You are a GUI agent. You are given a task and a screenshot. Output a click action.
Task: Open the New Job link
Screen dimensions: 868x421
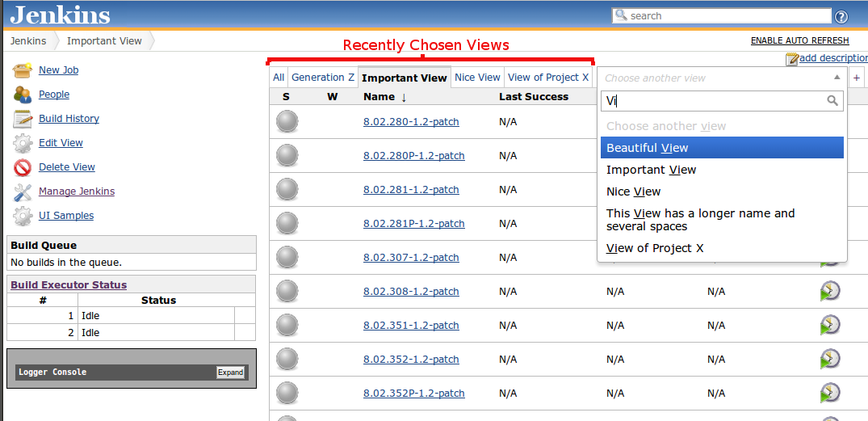[58, 70]
